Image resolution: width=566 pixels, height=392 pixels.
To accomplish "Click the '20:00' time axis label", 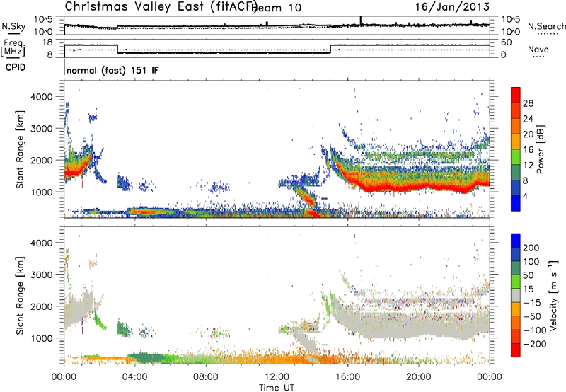I will [x=419, y=377].
